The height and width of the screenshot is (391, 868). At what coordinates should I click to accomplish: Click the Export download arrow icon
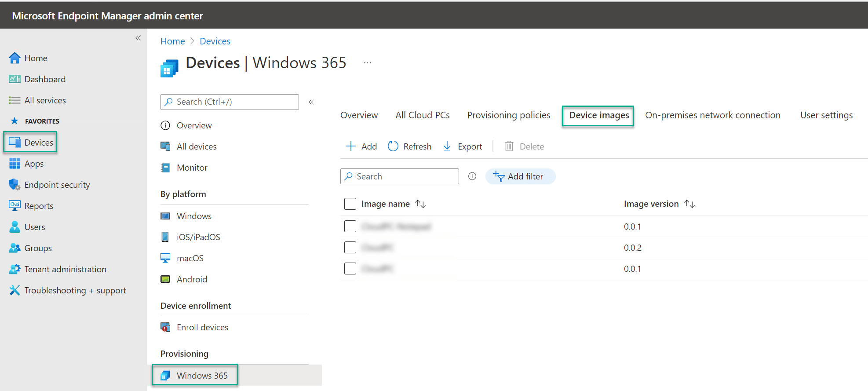click(x=447, y=146)
